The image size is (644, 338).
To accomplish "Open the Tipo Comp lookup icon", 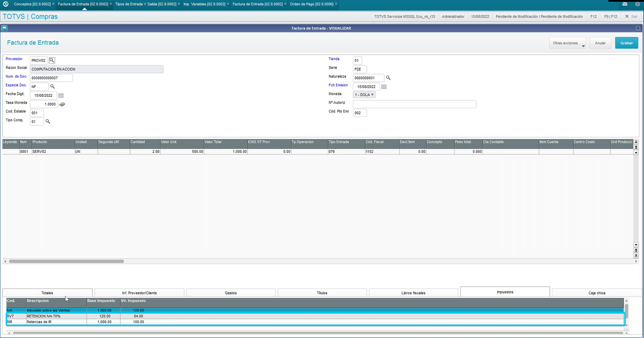I will coord(48,121).
